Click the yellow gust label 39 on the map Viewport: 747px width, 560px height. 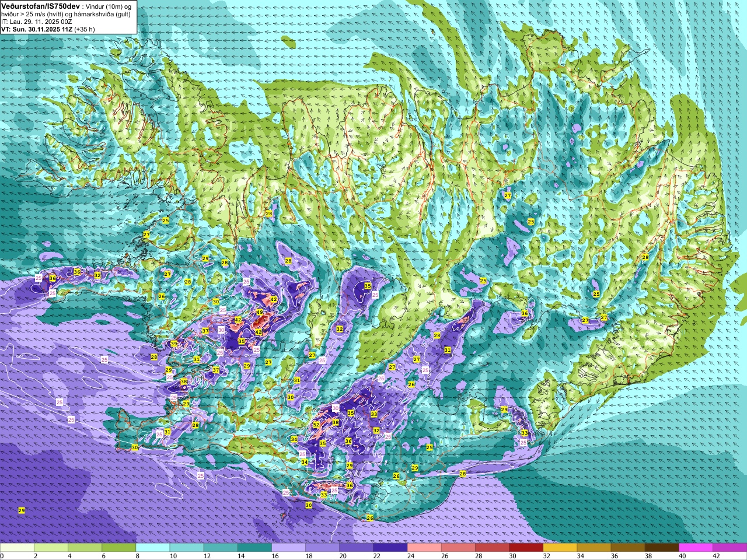tap(173, 344)
